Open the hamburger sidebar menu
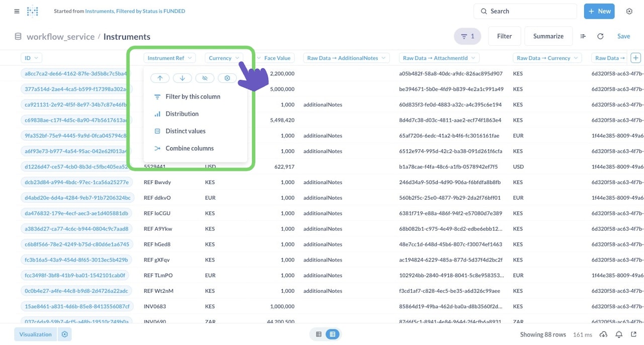 point(17,11)
